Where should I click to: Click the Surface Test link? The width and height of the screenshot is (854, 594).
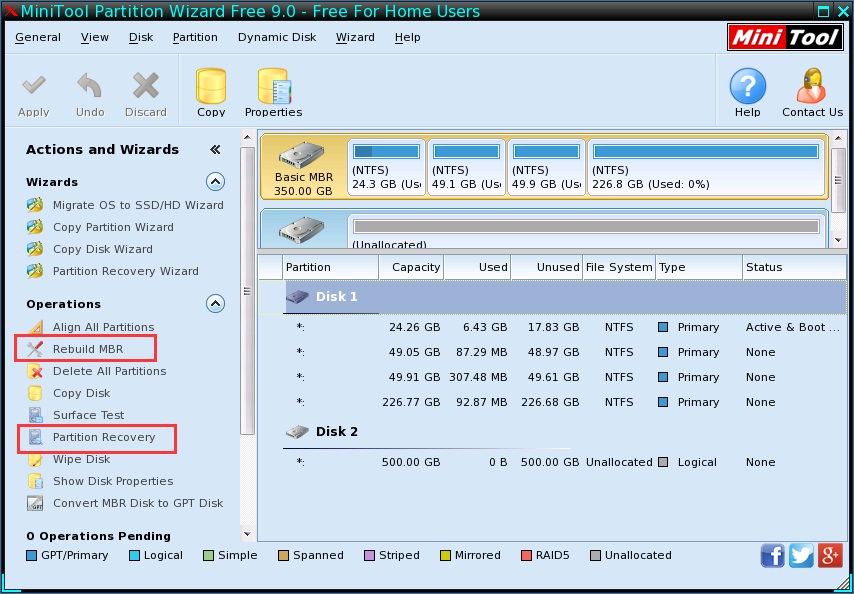click(x=88, y=415)
